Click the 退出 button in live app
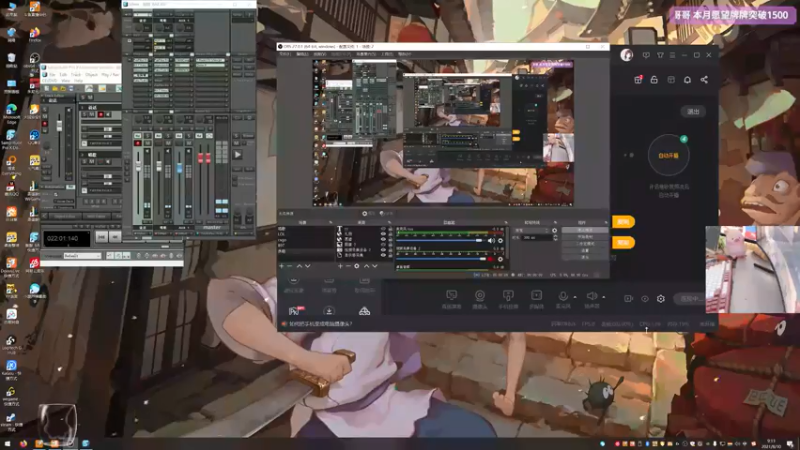This screenshot has width=800, height=450. (x=693, y=112)
